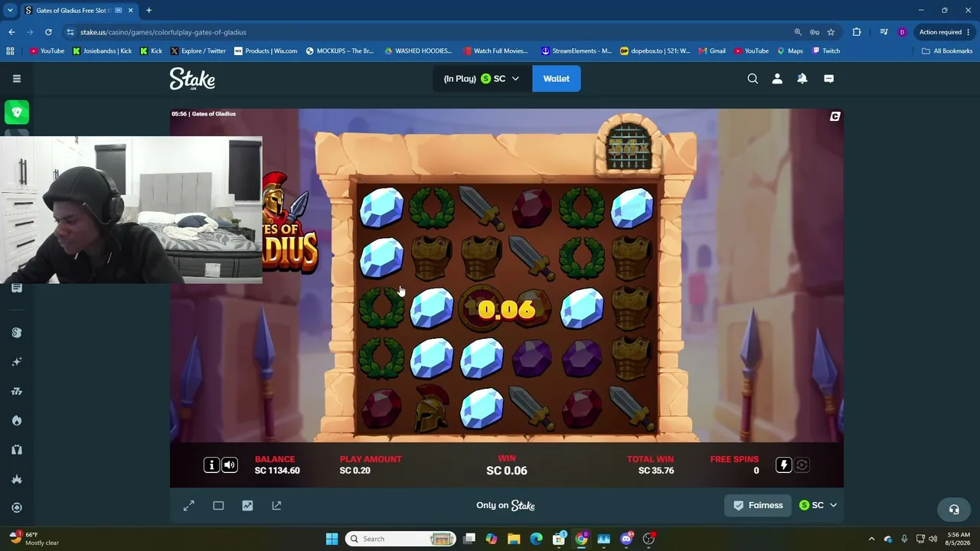Open the Josiebandss Kick bookmark

pos(102,51)
